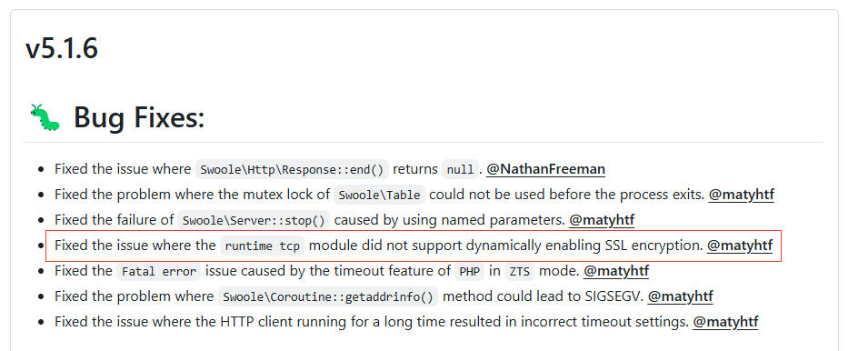Image resolution: width=868 pixels, height=351 pixels.
Task: Click the green bug emoji icon
Action: tap(45, 117)
